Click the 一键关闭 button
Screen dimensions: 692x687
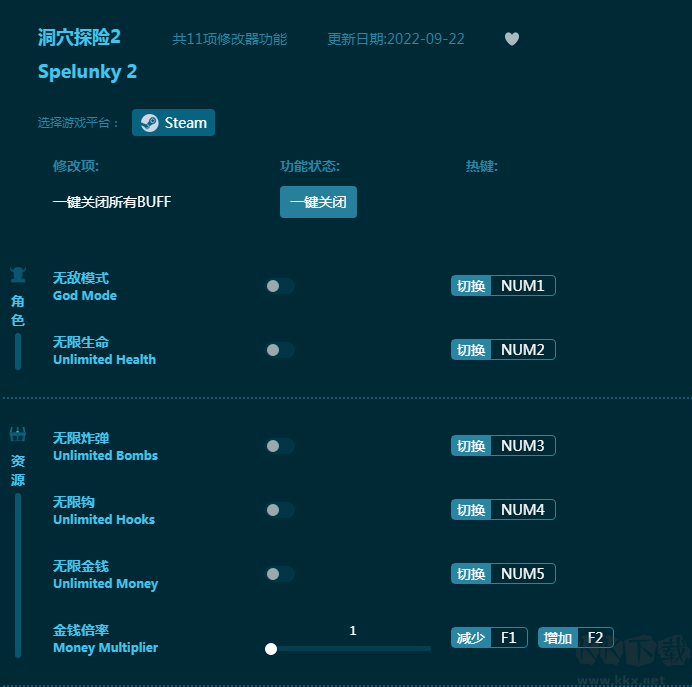318,202
